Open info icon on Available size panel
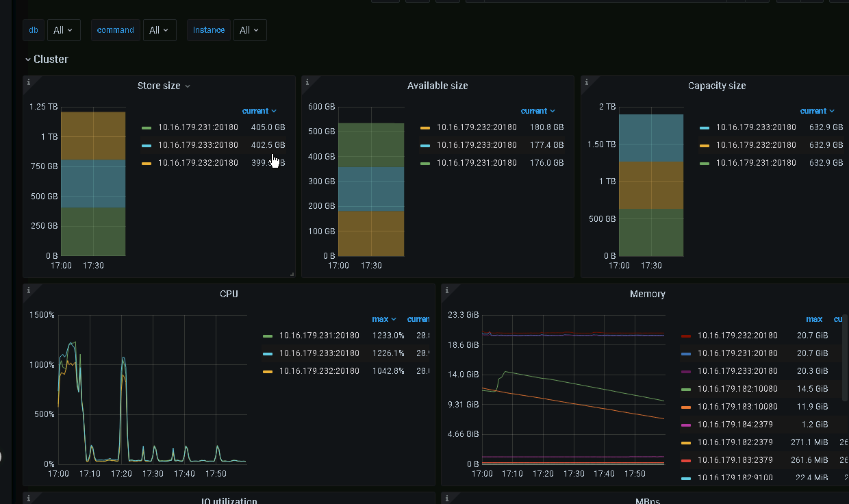This screenshot has width=849, height=504. click(307, 81)
